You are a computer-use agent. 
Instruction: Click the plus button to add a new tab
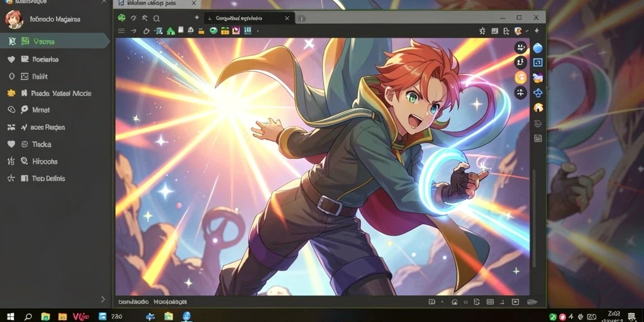197,18
